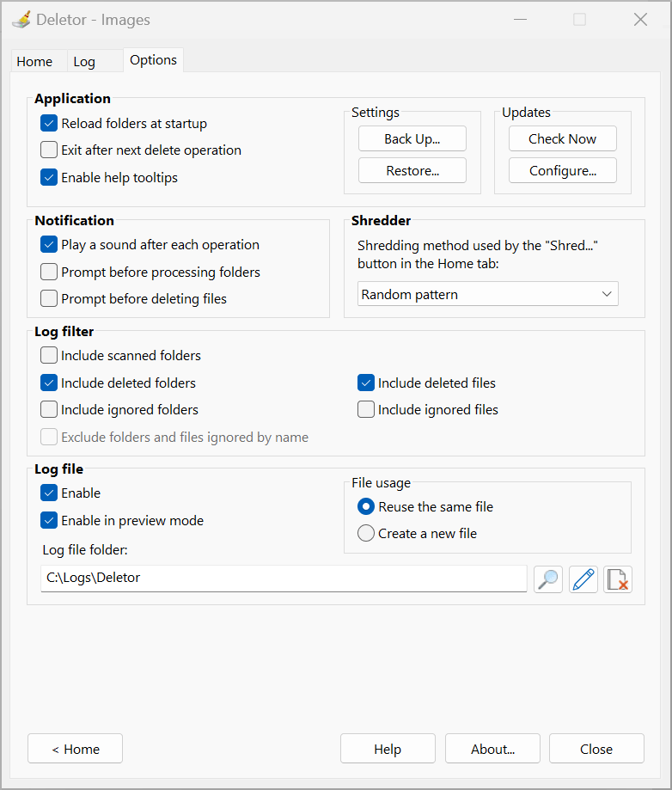Toggle Enable help tooltips checkbox
The height and width of the screenshot is (790, 672).
coord(49,177)
